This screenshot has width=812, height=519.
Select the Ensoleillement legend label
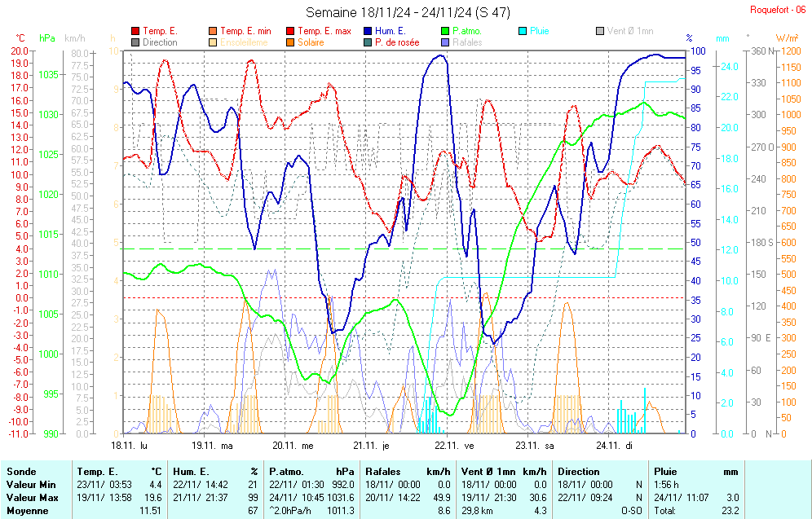pos(244,42)
